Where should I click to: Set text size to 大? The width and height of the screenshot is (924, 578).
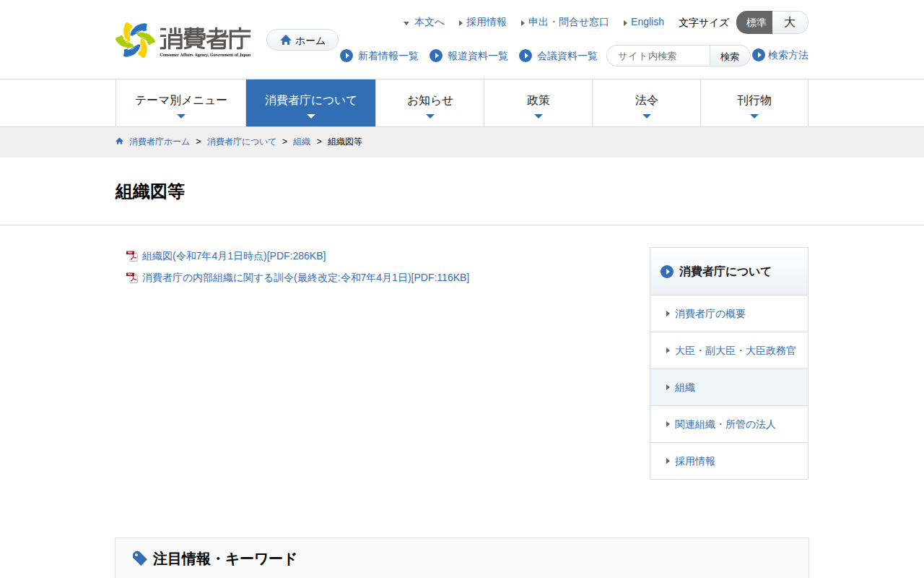tap(790, 22)
